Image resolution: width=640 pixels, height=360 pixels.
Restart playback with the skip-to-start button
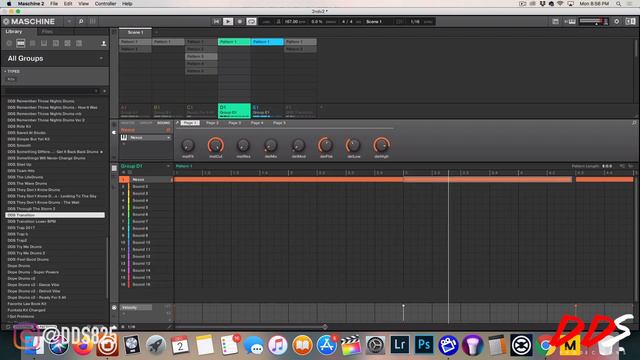coord(216,22)
